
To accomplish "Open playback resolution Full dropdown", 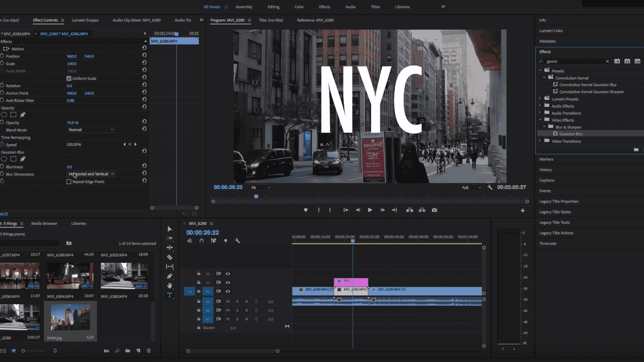I will point(471,188).
